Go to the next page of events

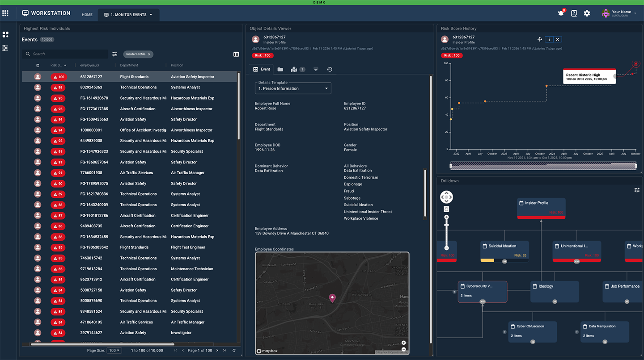pos(217,351)
